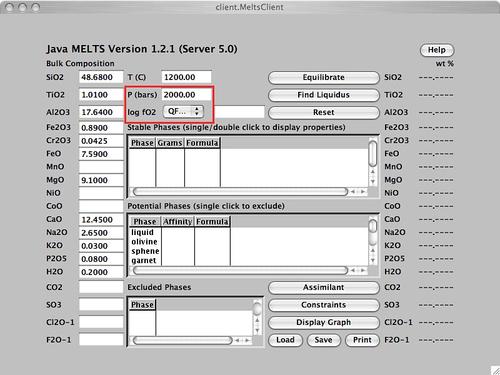Click the H2O composition field
The width and height of the screenshot is (500, 375).
(x=101, y=272)
